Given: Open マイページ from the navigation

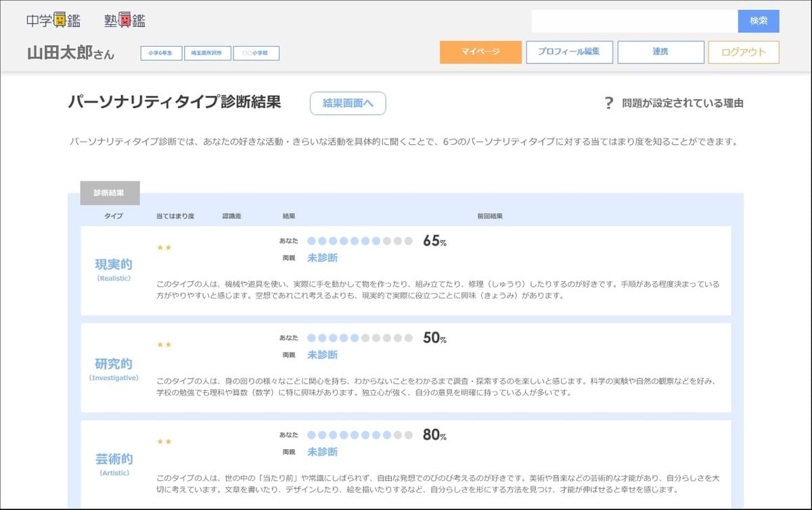Looking at the screenshot, I should coord(480,52).
